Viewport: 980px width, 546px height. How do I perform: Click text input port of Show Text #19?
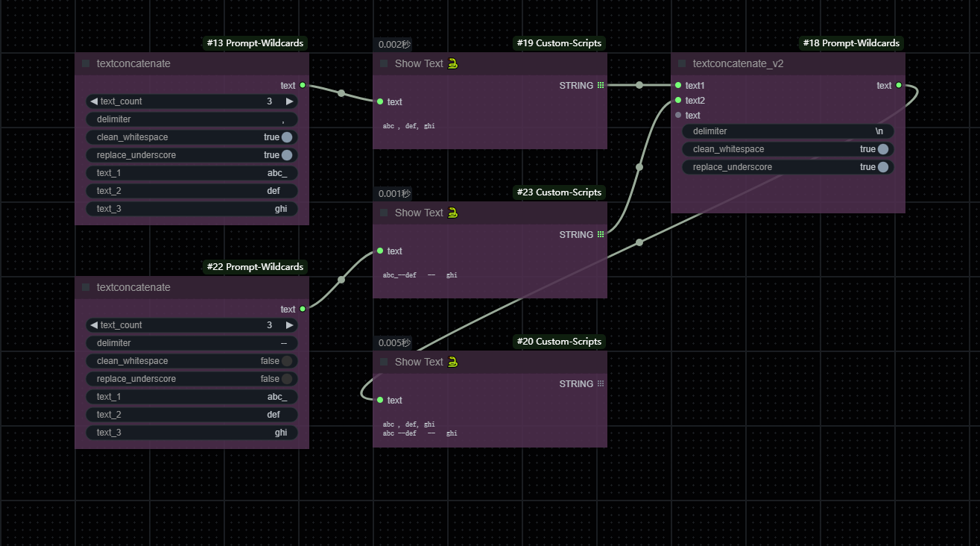tap(380, 101)
